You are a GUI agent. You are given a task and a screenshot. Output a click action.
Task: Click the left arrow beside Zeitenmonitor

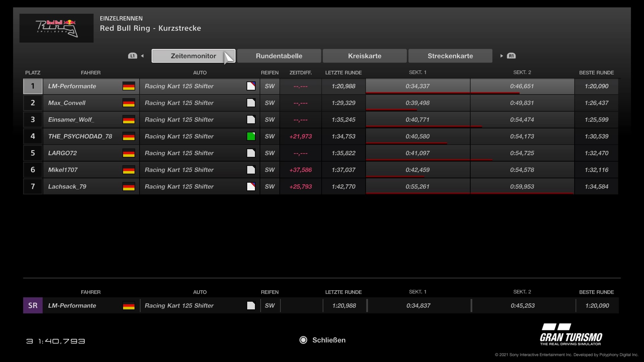pyautogui.click(x=142, y=56)
